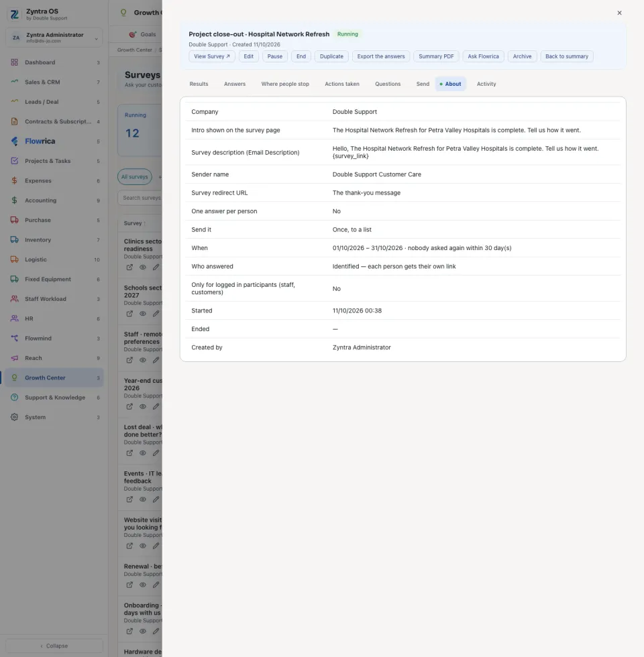The height and width of the screenshot is (657, 644).
Task: Click Back to summary button
Action: tap(567, 56)
